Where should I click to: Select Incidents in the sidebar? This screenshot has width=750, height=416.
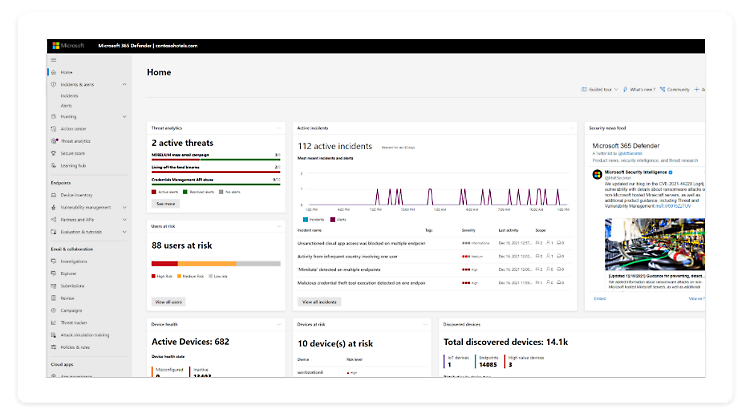70,95
